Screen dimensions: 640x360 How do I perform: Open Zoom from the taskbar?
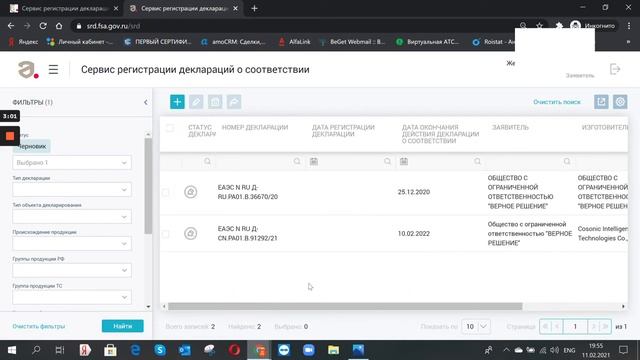[309, 350]
